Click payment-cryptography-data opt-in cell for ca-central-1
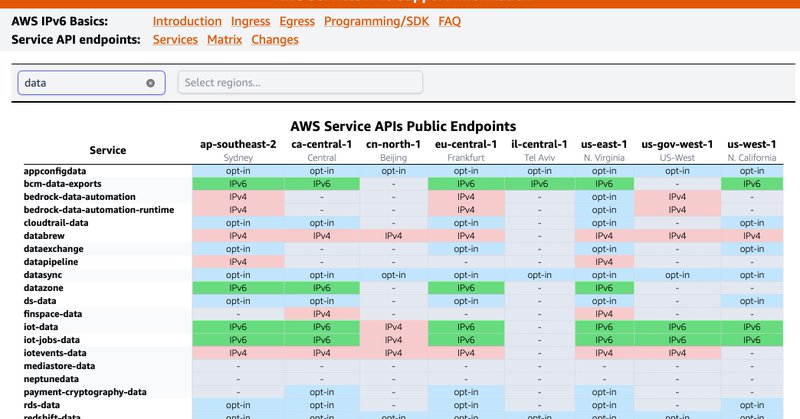Screen dimensions: 800x419 [x=322, y=392]
